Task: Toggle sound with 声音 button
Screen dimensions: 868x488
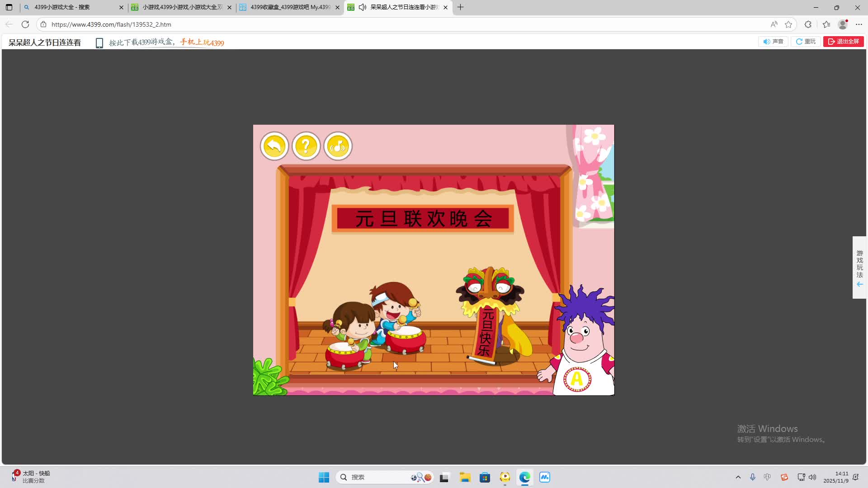Action: coord(773,42)
